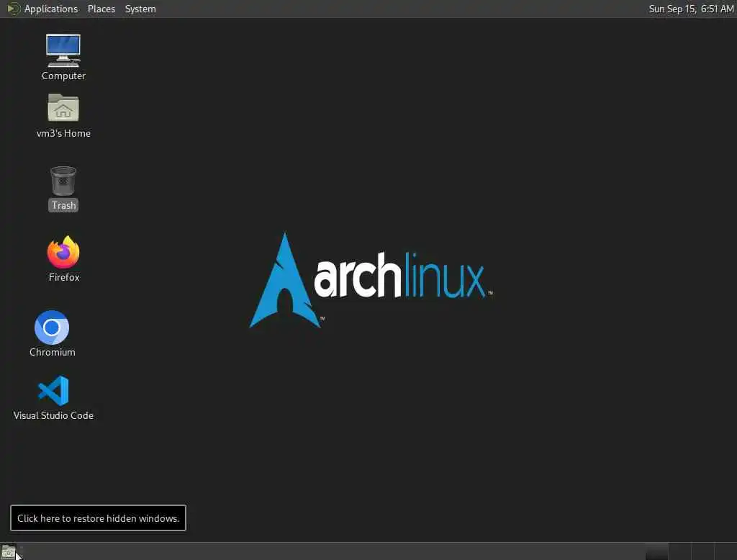The image size is (737, 560).
Task: Open the Applications menu
Action: 51,9
